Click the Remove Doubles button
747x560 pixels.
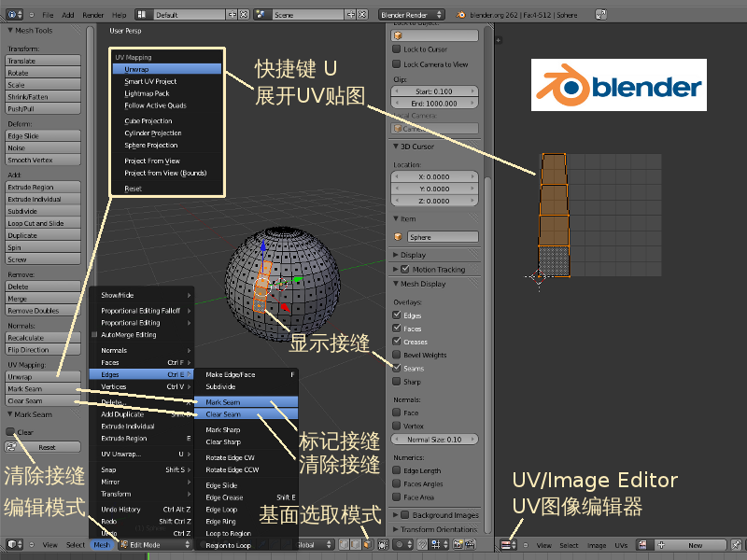pos(43,311)
